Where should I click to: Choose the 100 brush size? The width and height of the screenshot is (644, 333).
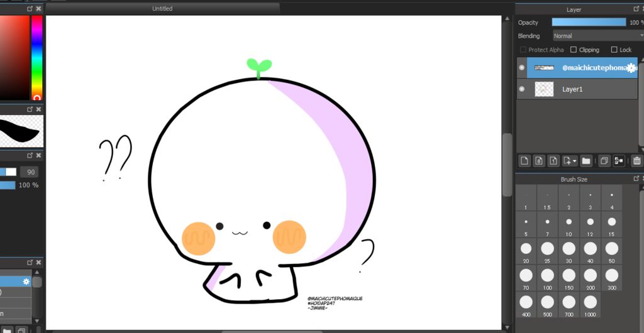pos(548,278)
